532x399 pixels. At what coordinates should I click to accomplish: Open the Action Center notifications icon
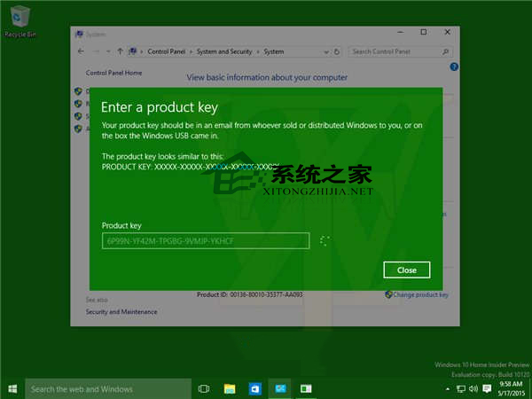[487, 389]
